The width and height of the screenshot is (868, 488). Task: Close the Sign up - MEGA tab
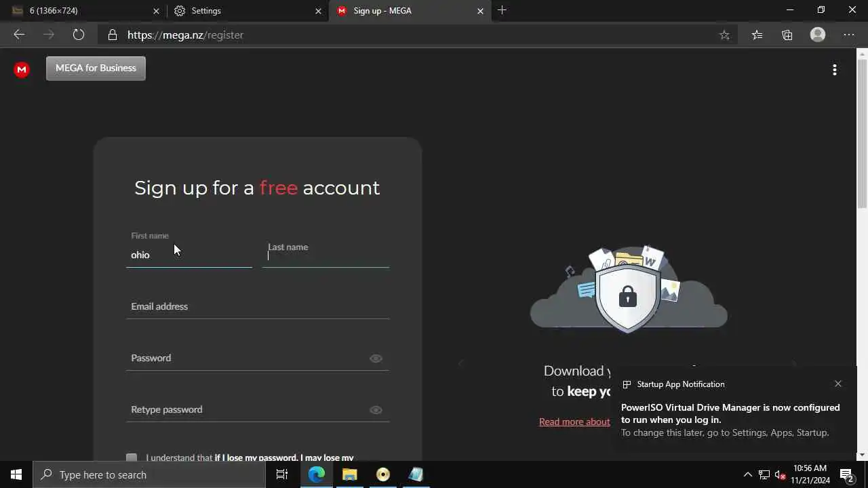(480, 11)
